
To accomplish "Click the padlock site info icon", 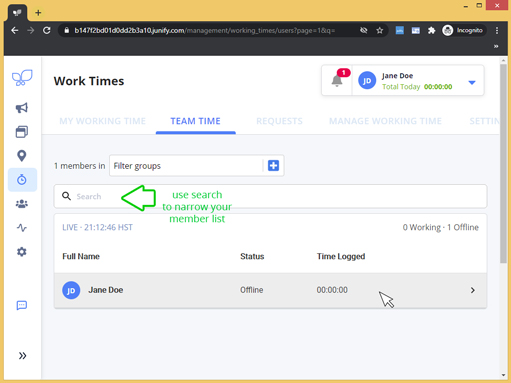I will click(67, 30).
